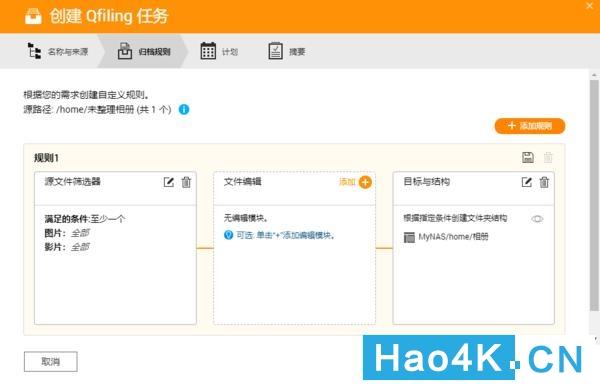The height and width of the screenshot is (385, 600).
Task: Click the 影片: 全部 condition row
Action: click(67, 247)
